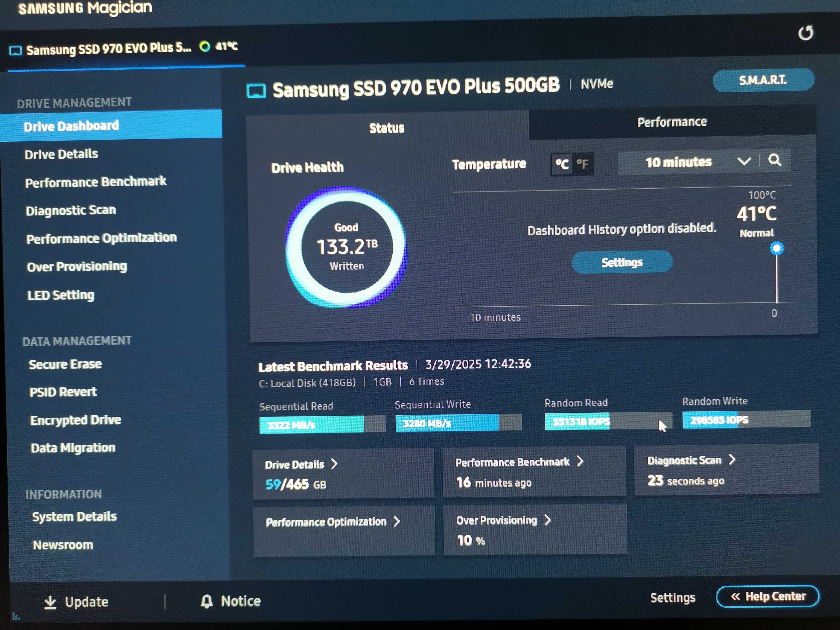
Task: Click the blue Settings button under history message
Action: coord(622,262)
